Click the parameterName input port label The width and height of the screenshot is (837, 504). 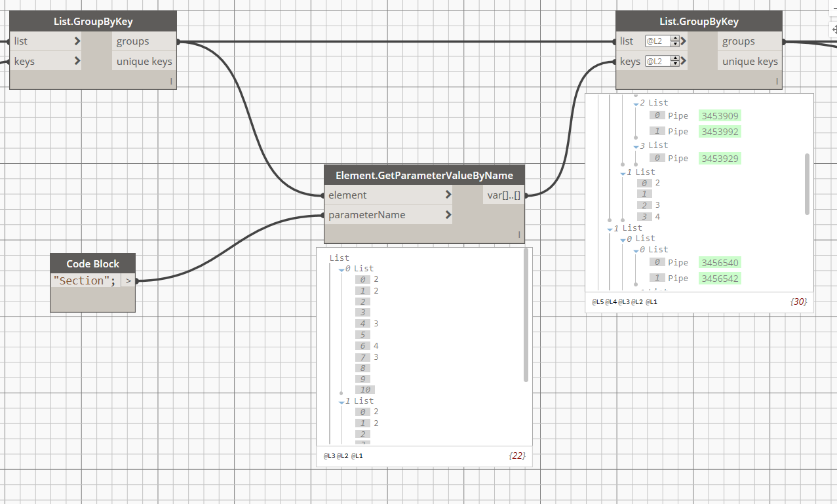tap(367, 214)
